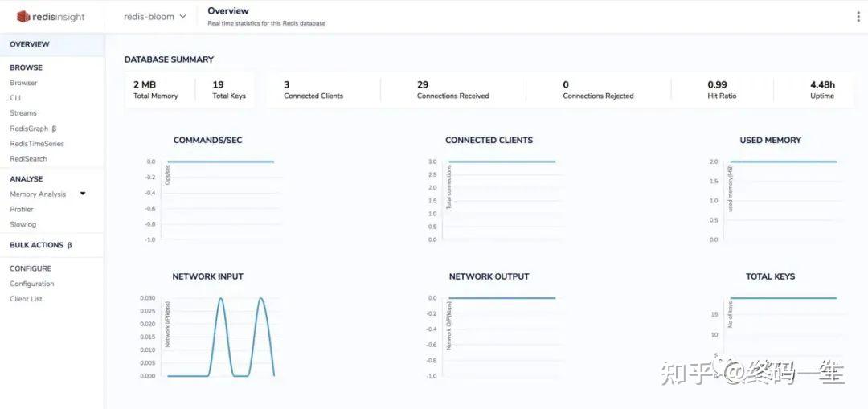This screenshot has height=409, width=868.
Task: Click the CONFIGURE section header
Action: click(31, 268)
